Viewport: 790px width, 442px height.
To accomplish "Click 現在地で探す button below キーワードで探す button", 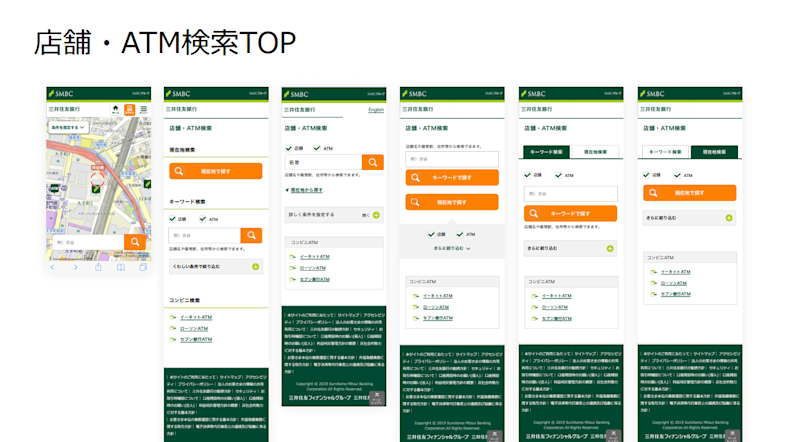I will pos(452,202).
